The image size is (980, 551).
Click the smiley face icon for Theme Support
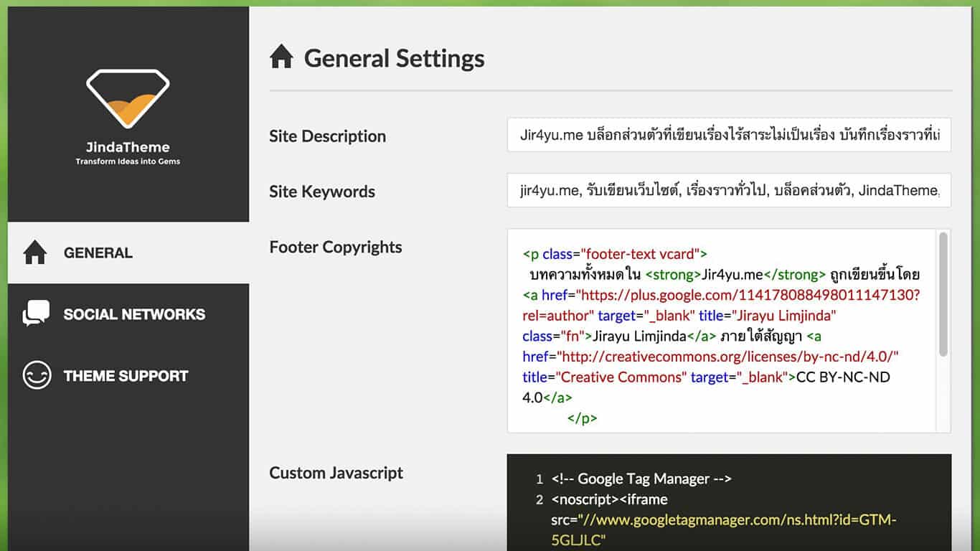(37, 375)
